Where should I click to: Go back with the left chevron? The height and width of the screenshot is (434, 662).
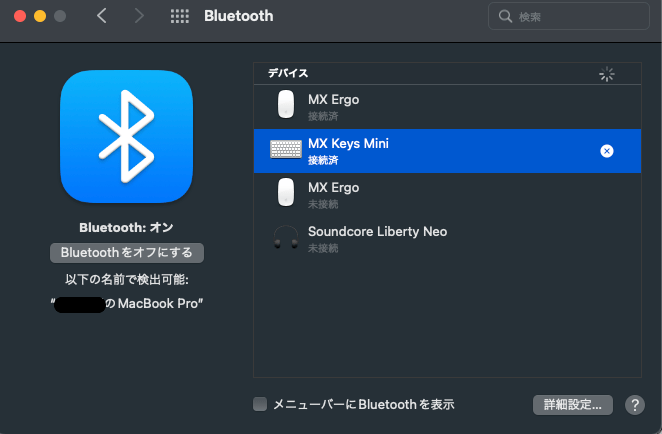pyautogui.click(x=101, y=16)
